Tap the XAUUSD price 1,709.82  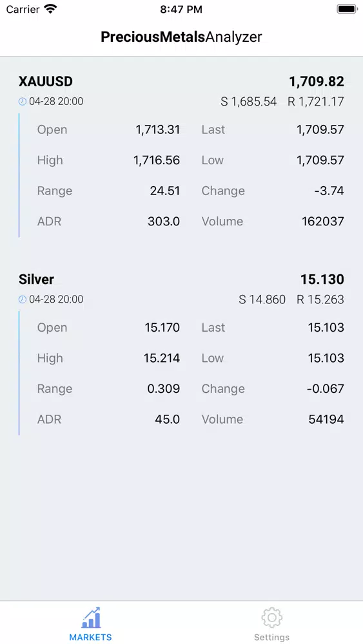pyautogui.click(x=317, y=81)
